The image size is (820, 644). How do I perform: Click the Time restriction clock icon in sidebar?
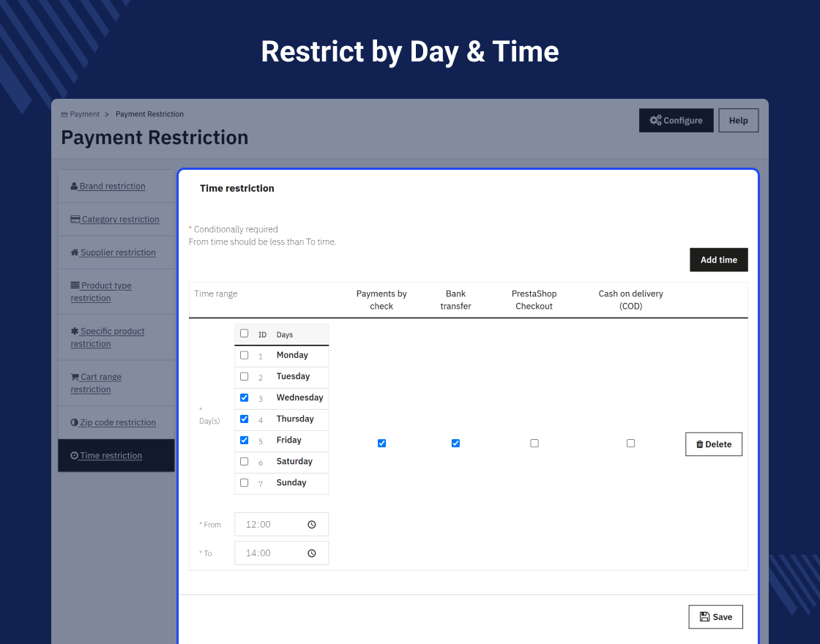[x=74, y=455]
